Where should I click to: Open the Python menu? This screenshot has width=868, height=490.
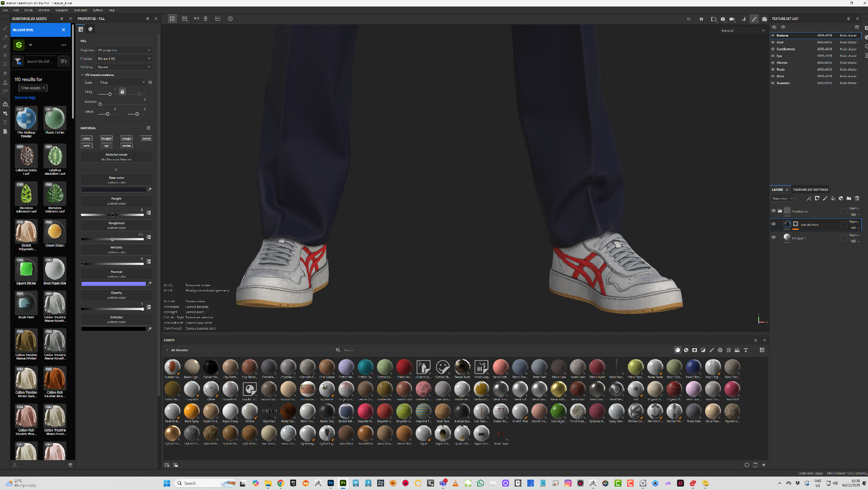(98, 10)
